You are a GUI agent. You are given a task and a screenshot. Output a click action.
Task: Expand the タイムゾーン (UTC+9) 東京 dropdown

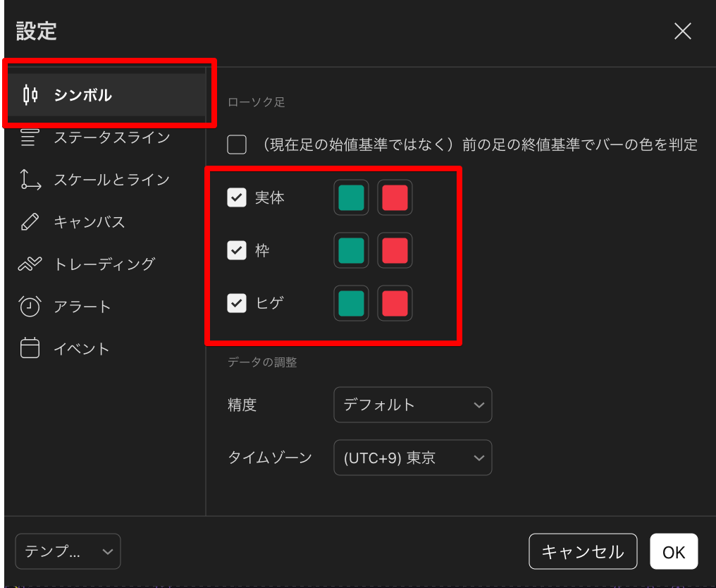(412, 458)
